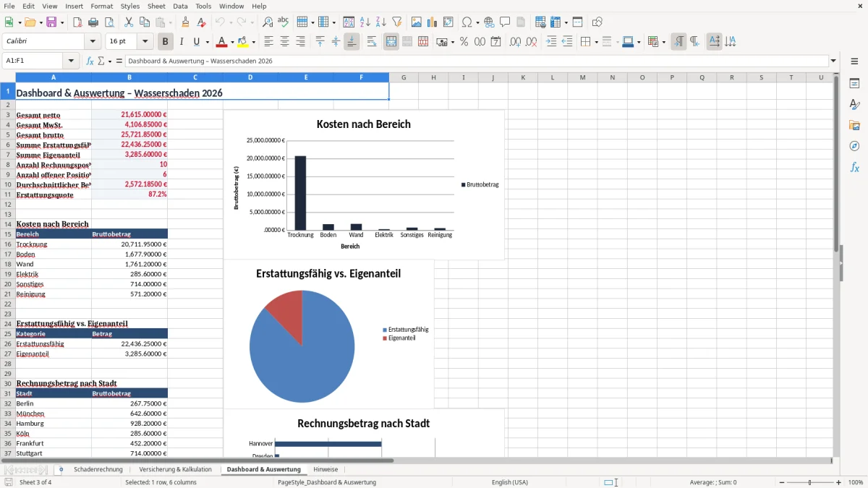Open the Font Size dropdown

[145, 42]
